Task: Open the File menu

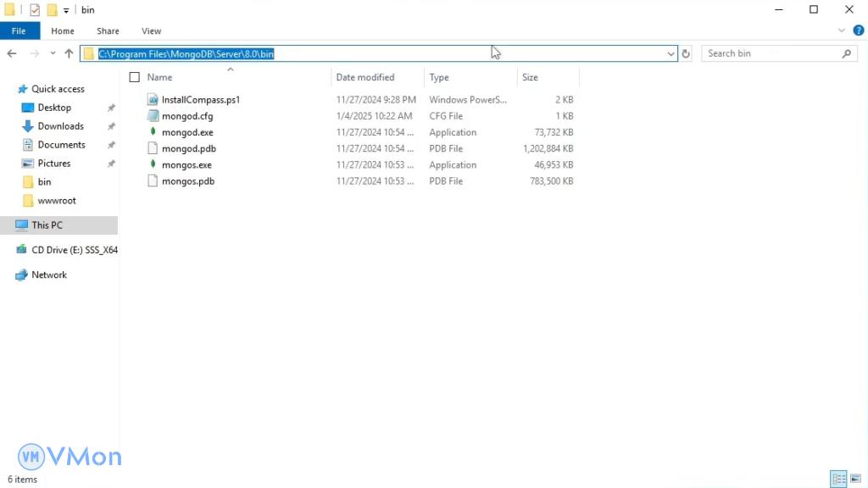Action: coord(19,31)
